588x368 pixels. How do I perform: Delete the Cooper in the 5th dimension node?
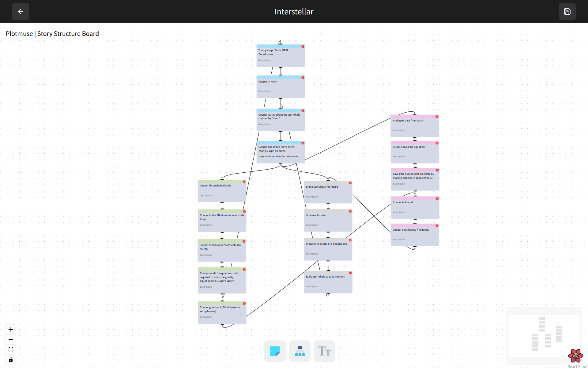click(244, 211)
